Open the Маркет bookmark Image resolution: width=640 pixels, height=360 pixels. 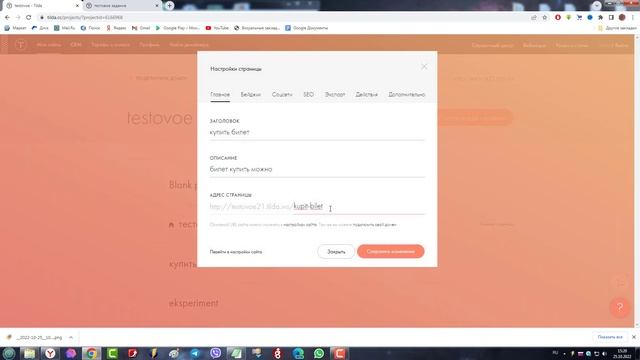(15, 28)
